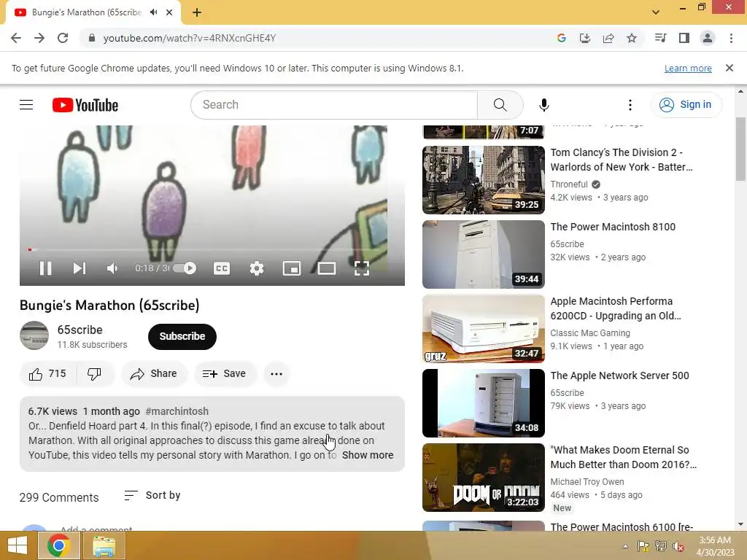Image resolution: width=747 pixels, height=560 pixels.
Task: Open YouTube settings three-dot menu
Action: [x=630, y=105]
